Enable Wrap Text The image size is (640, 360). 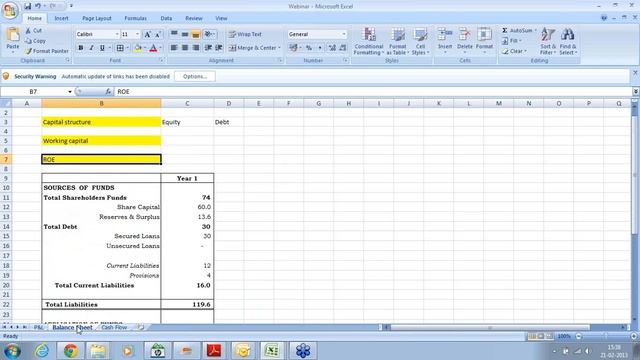point(245,34)
